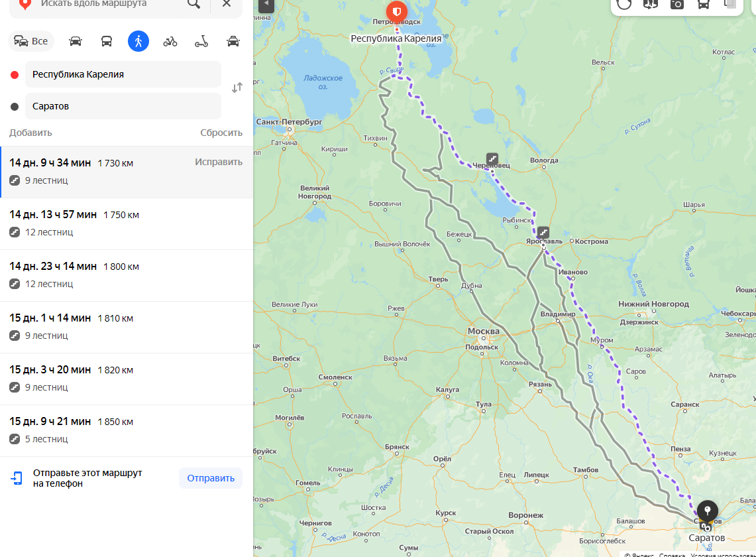Click 'Сбросить' to reset the route
756x557 pixels.
(x=221, y=133)
